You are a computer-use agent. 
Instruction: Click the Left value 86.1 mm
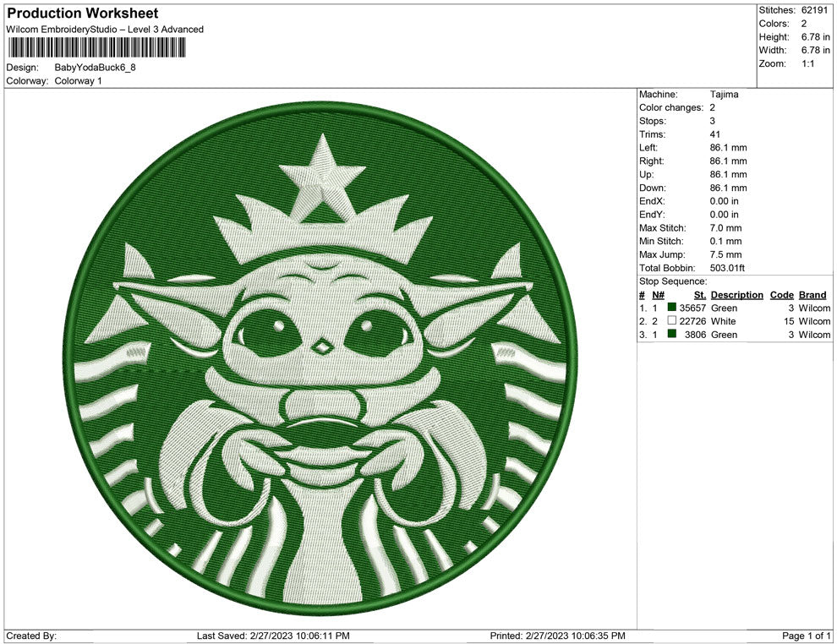728,148
